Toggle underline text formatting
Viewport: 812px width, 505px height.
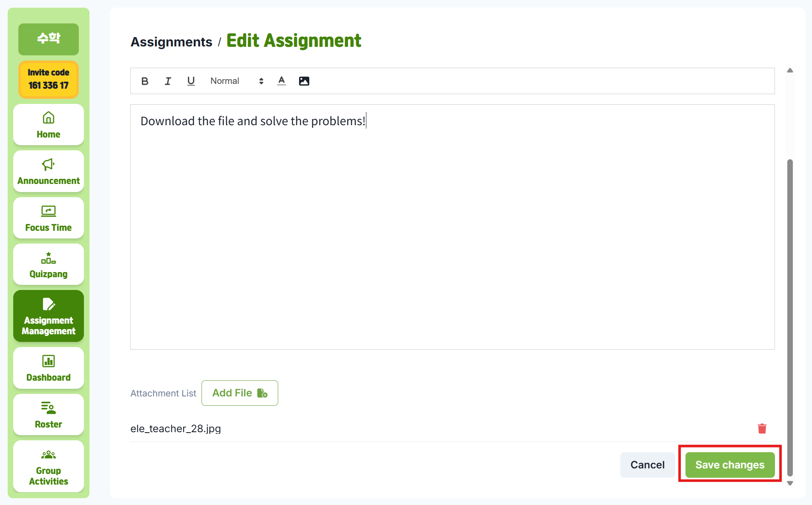tap(191, 81)
